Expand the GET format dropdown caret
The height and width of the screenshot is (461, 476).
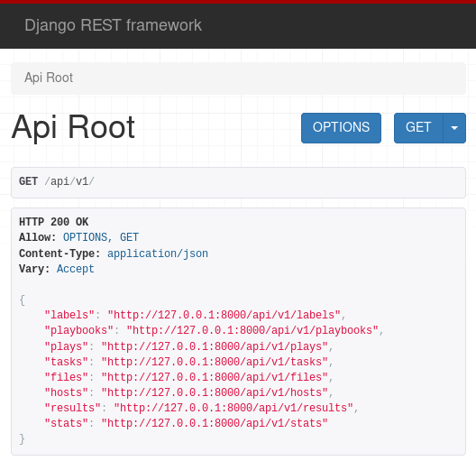tap(454, 128)
